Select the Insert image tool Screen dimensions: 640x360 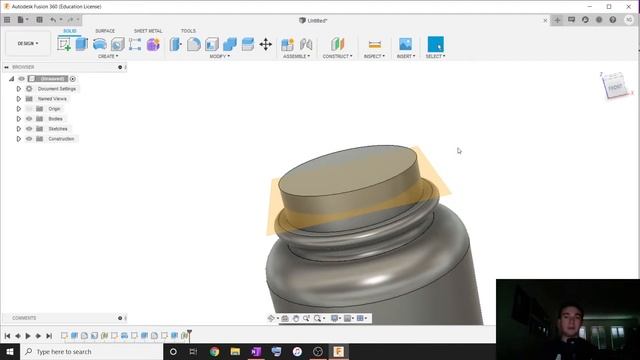point(405,44)
